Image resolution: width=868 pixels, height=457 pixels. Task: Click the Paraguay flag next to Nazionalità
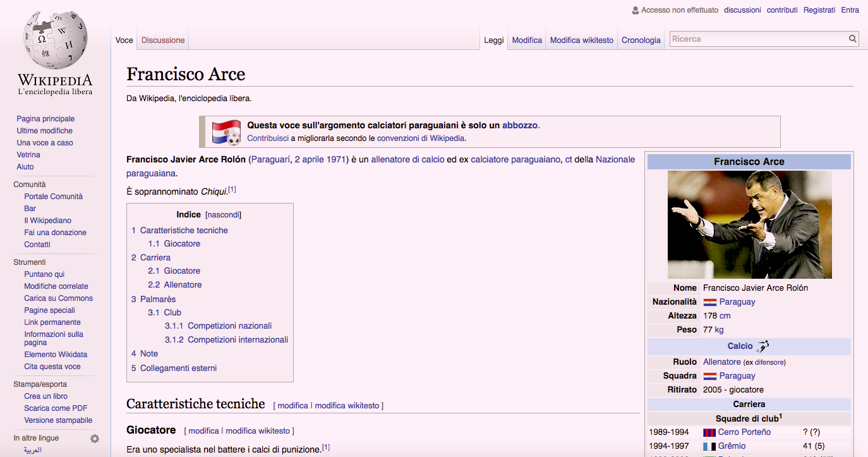point(709,302)
